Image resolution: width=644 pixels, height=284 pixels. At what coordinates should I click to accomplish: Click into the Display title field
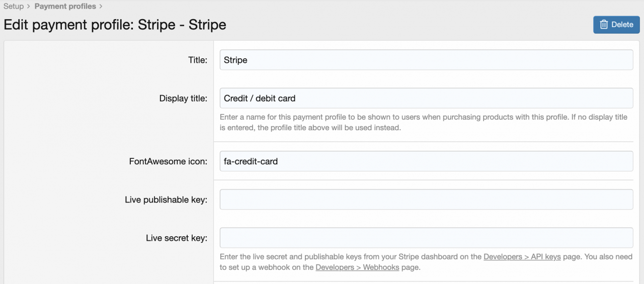[x=426, y=99]
